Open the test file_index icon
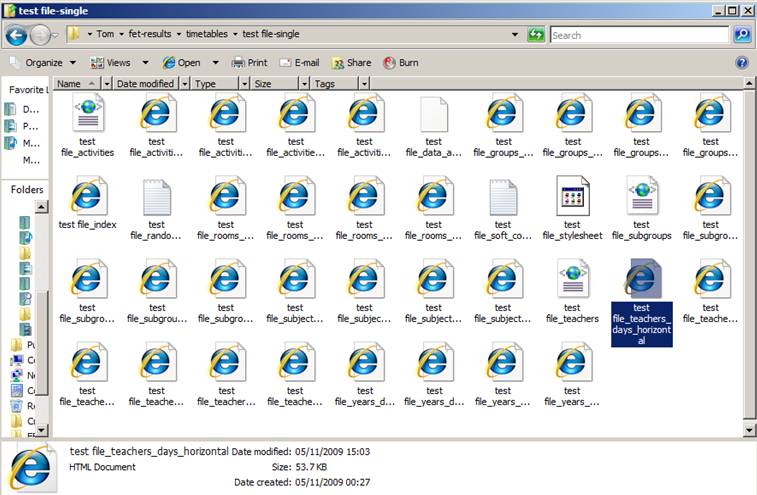This screenshot has height=495, width=757. coord(88,196)
